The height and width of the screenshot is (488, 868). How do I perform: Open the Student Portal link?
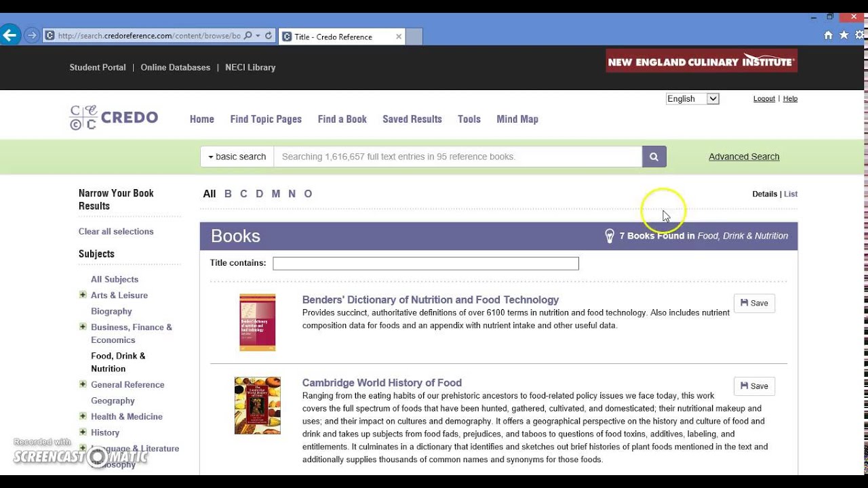(x=98, y=67)
